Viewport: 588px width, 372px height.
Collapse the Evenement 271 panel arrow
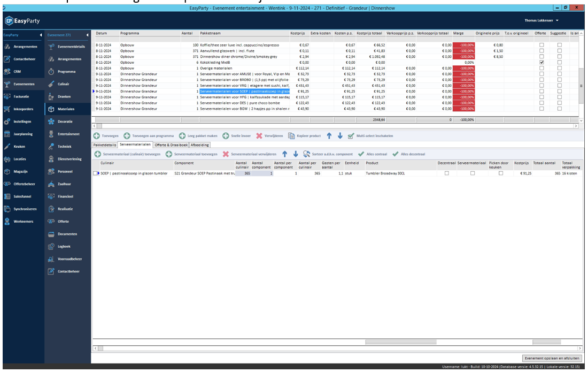(87, 35)
